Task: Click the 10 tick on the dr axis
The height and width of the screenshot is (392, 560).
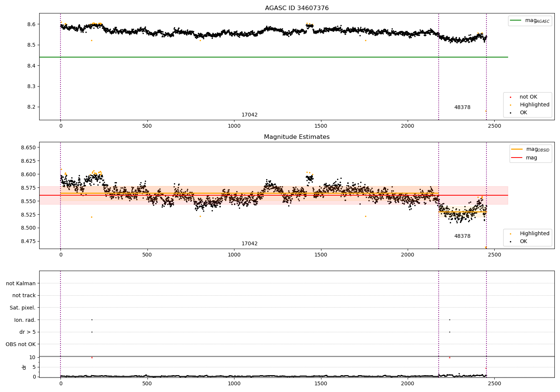Action: click(x=32, y=358)
